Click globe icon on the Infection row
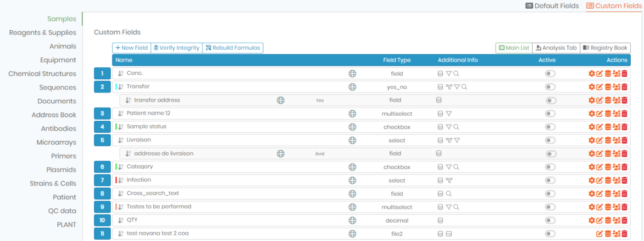This screenshot has width=644, height=241. point(352,180)
